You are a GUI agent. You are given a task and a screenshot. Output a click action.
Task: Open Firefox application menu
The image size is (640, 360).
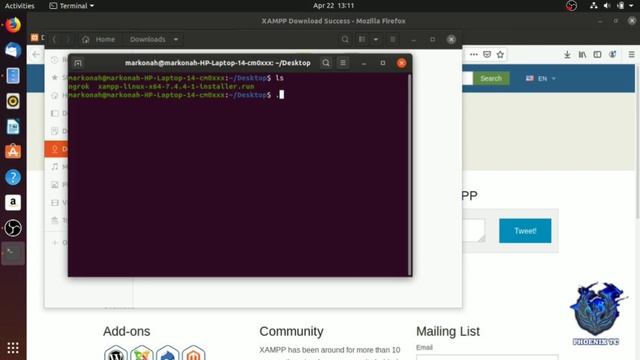[x=631, y=54]
